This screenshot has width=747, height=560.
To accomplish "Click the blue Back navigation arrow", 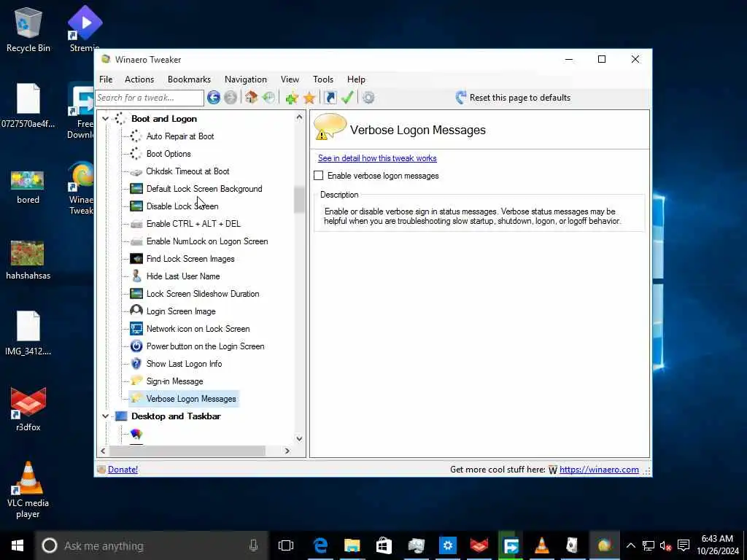I will (x=214, y=98).
